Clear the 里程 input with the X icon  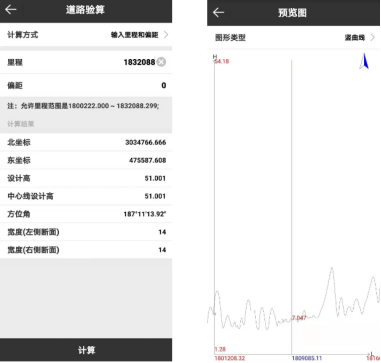coord(161,62)
